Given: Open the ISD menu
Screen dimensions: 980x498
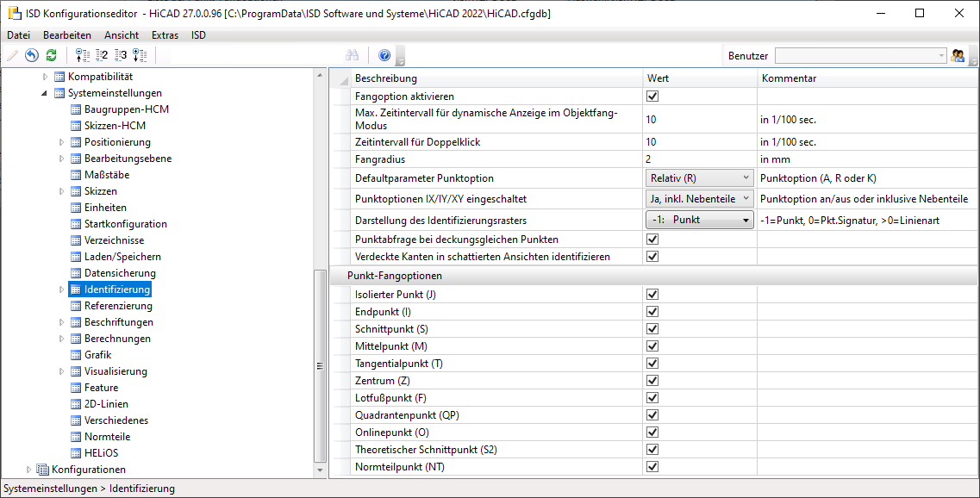Looking at the screenshot, I should tap(198, 35).
